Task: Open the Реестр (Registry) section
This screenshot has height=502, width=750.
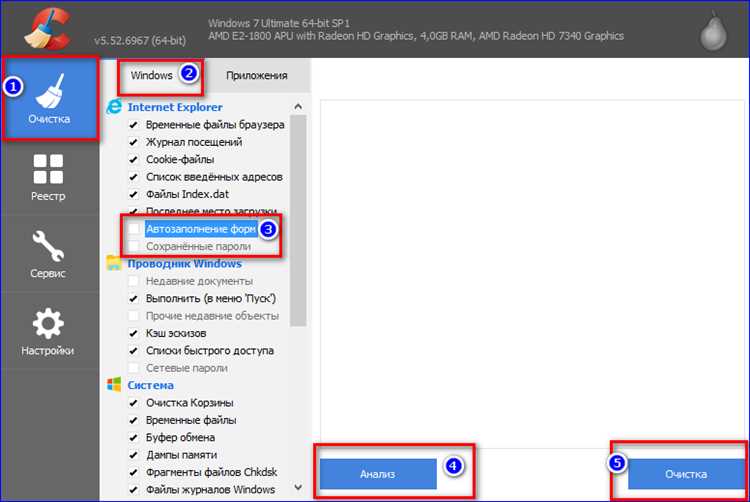Action: [x=48, y=177]
